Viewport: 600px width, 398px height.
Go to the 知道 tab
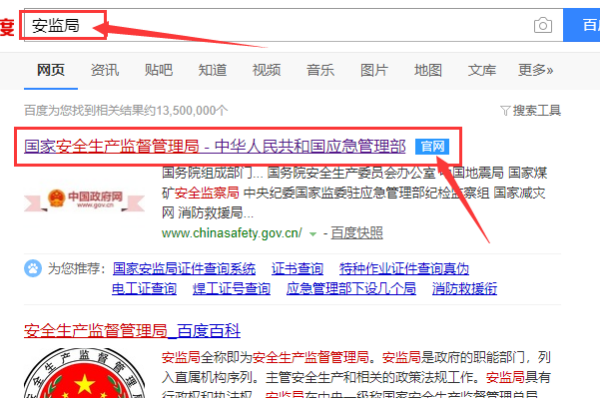212,70
